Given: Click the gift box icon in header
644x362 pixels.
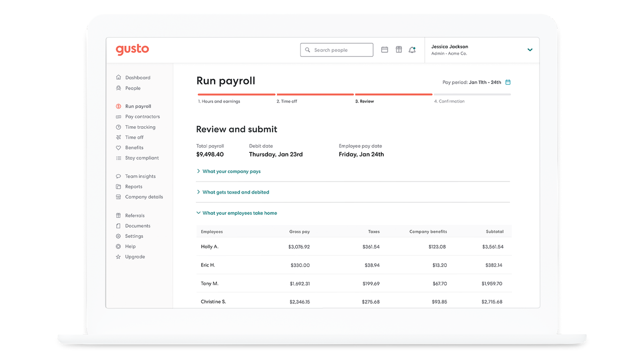Looking at the screenshot, I should tap(398, 50).
